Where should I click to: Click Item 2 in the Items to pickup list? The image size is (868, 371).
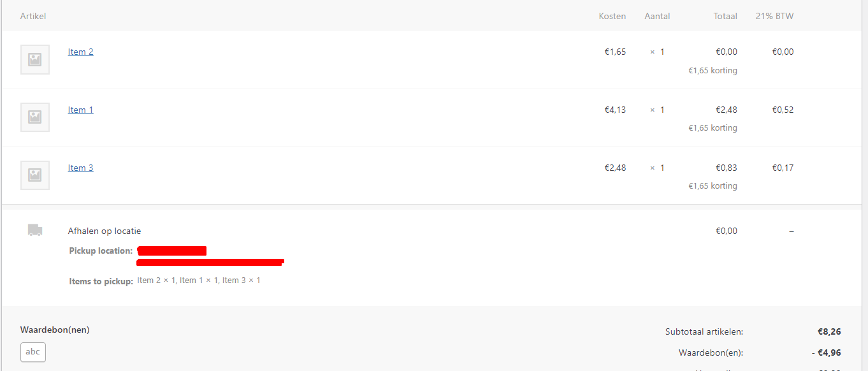coord(149,280)
